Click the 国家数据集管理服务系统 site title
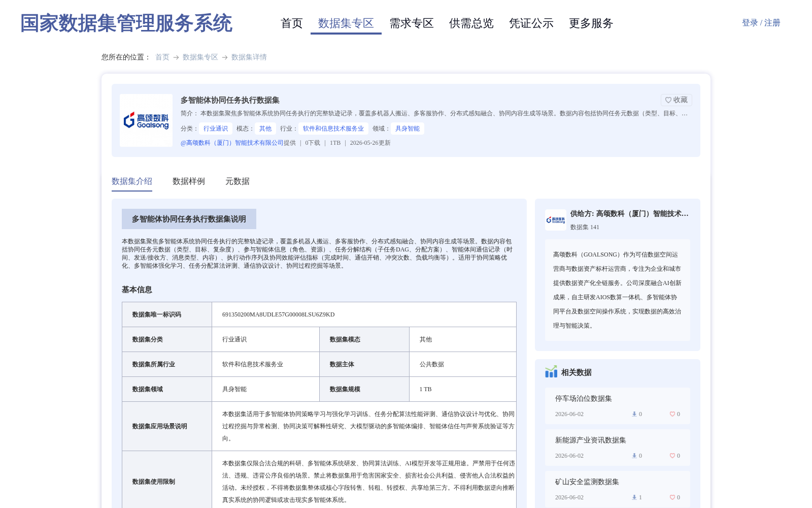Viewport: 812px width, 508px height. click(x=126, y=23)
